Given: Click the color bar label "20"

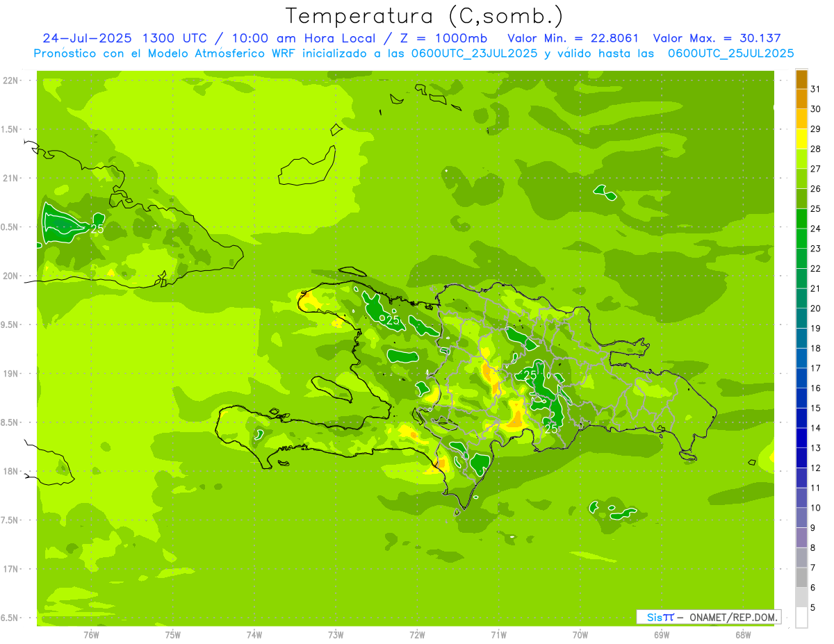Looking at the screenshot, I should tap(816, 308).
